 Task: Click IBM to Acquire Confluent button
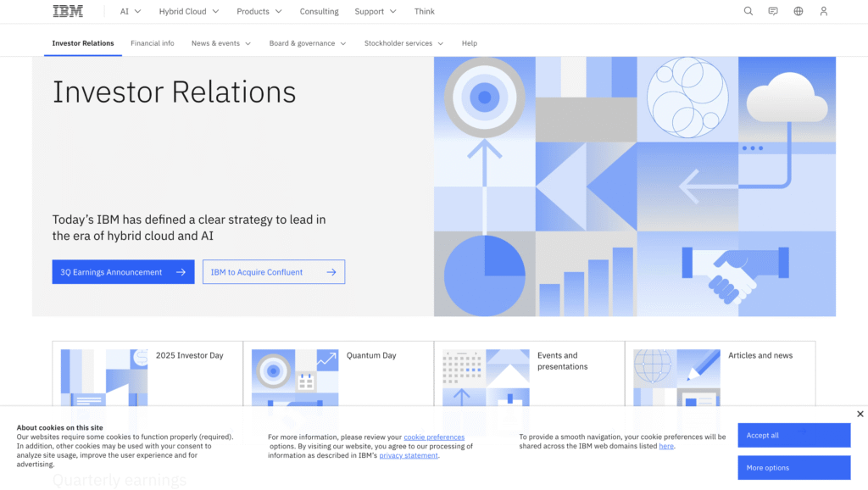[273, 272]
